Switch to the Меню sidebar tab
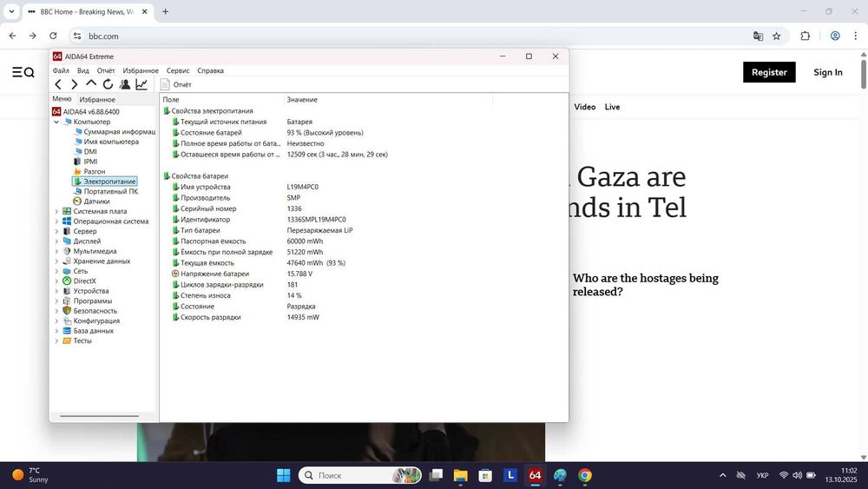This screenshot has height=489, width=868. click(62, 98)
